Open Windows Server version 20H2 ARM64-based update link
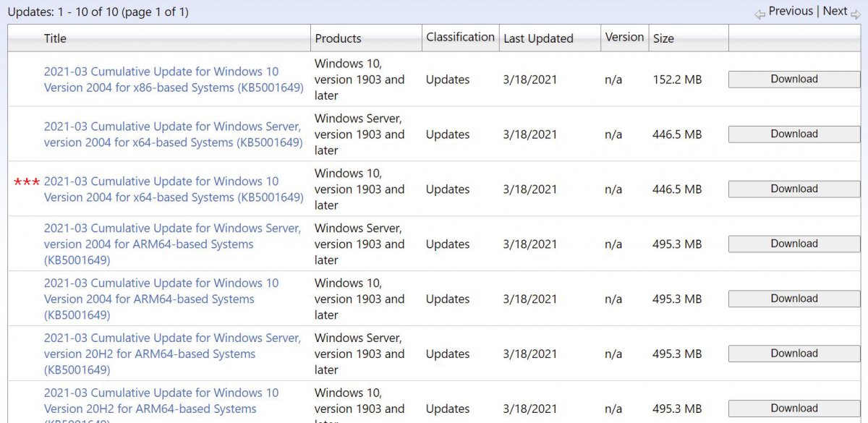Viewport: 868px width, 423px height. [x=172, y=346]
